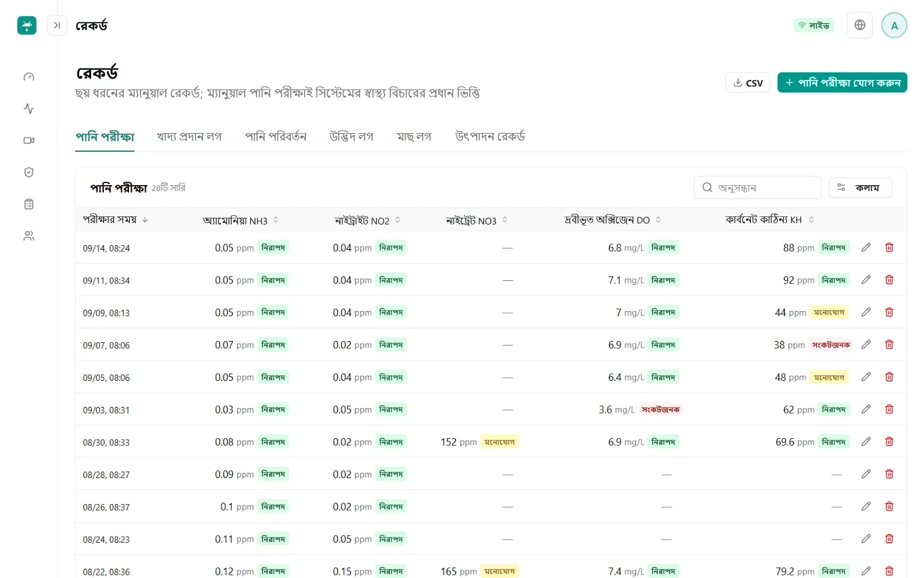Image resolution: width=924 pixels, height=578 pixels.
Task: Expand the sidebar with the arrow toggle
Action: (57, 25)
